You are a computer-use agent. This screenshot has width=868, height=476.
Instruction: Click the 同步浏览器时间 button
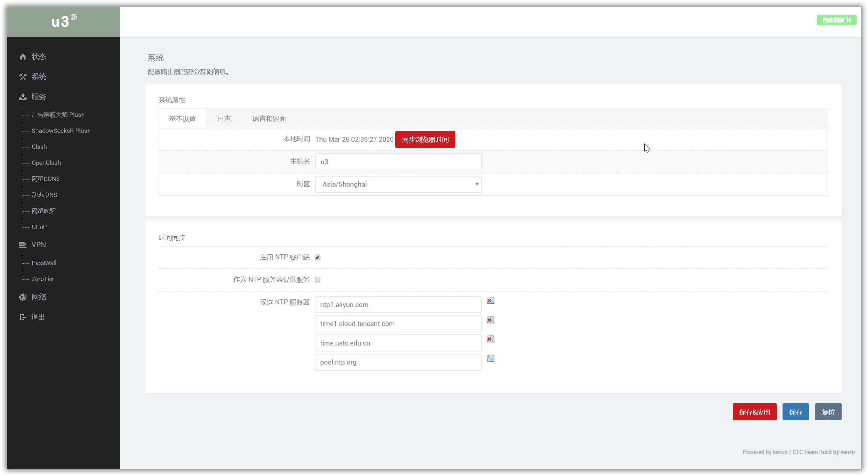coord(425,140)
